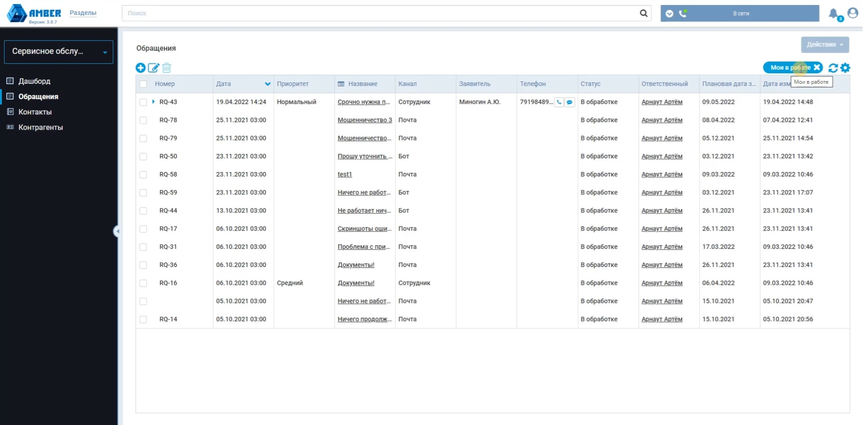Open the Действия dropdown menu
Image resolution: width=868 pixels, height=425 pixels.
[x=825, y=45]
